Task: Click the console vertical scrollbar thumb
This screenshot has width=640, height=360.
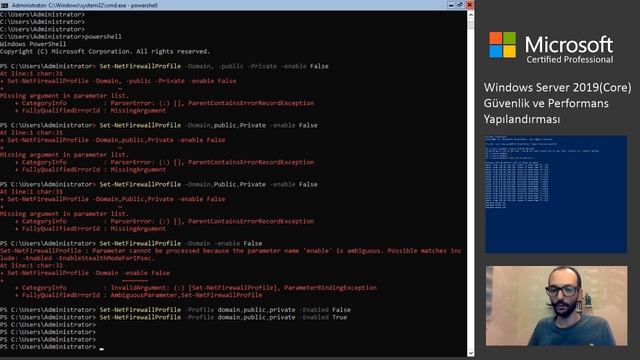Action: 471,24
